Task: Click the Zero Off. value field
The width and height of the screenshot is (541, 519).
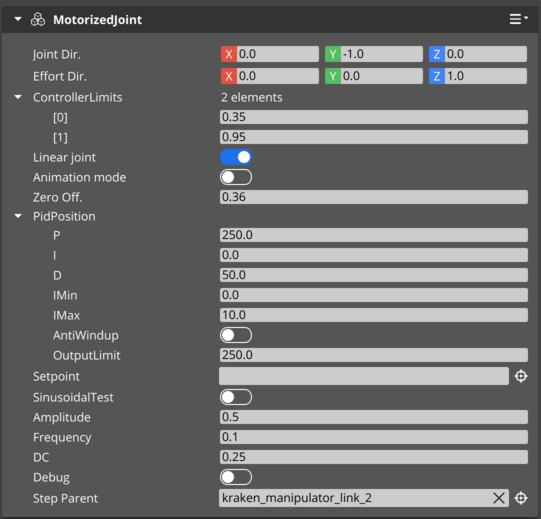Action: [374, 197]
